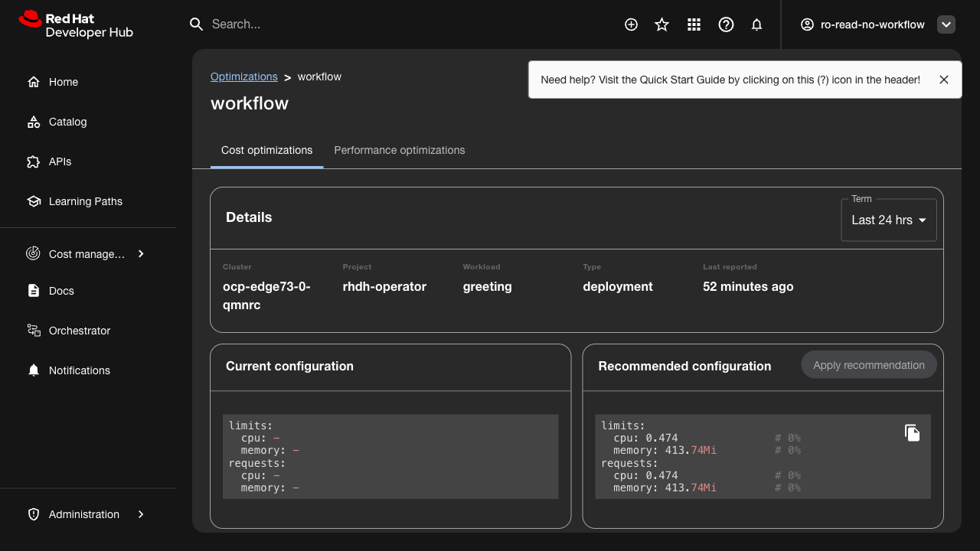
Task: Open starred items via star icon
Action: (662, 24)
